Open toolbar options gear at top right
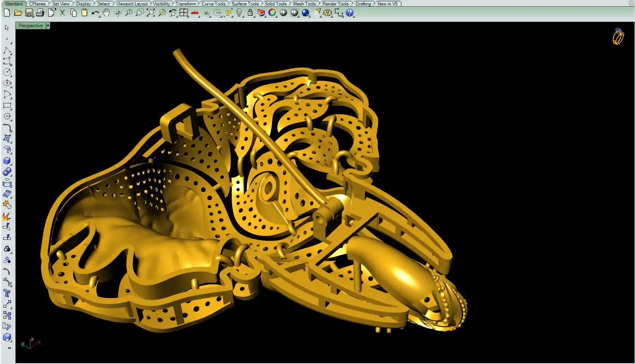Viewport: 635px width, 364px height. click(x=631, y=3)
